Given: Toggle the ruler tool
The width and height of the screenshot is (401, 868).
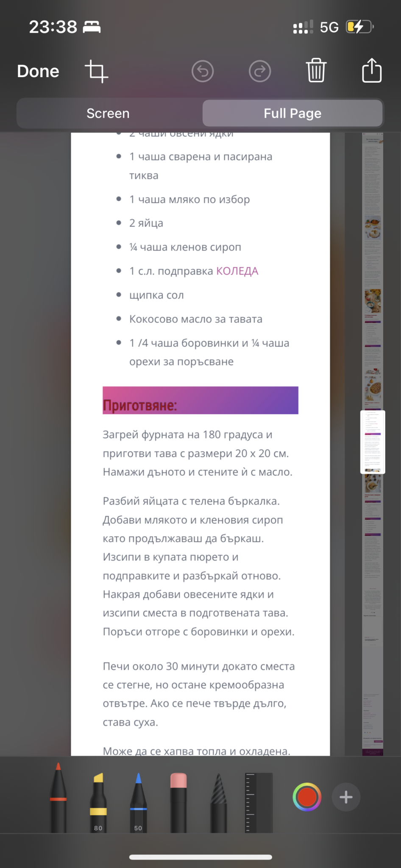Looking at the screenshot, I should 259,801.
